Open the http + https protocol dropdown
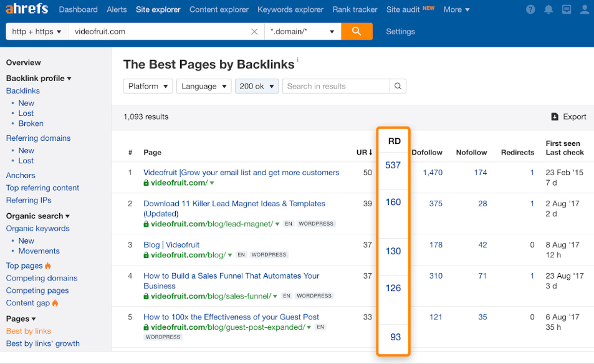 coord(37,31)
